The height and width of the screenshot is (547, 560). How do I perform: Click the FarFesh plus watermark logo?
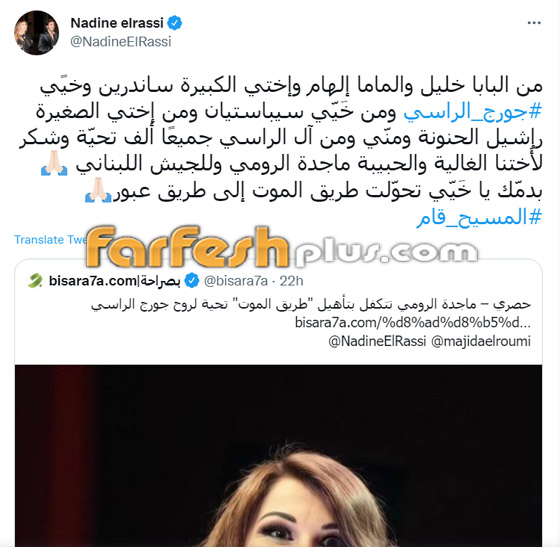pyautogui.click(x=281, y=247)
